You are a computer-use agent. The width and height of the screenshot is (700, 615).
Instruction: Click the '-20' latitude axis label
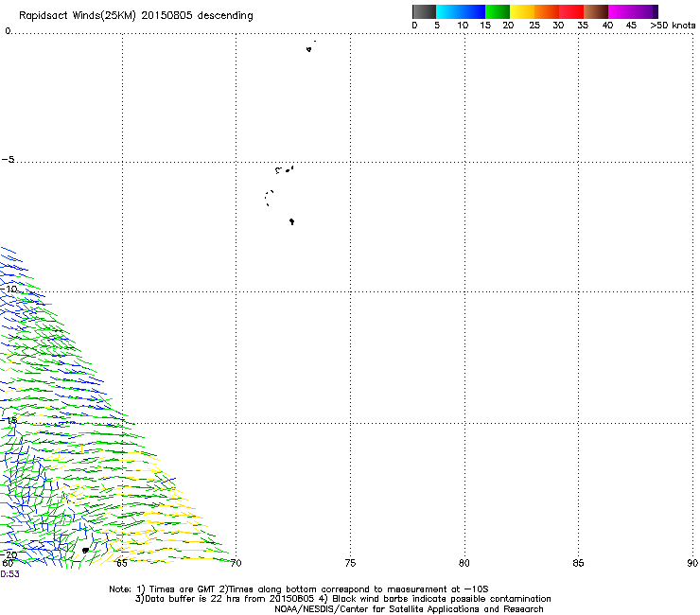click(x=9, y=554)
